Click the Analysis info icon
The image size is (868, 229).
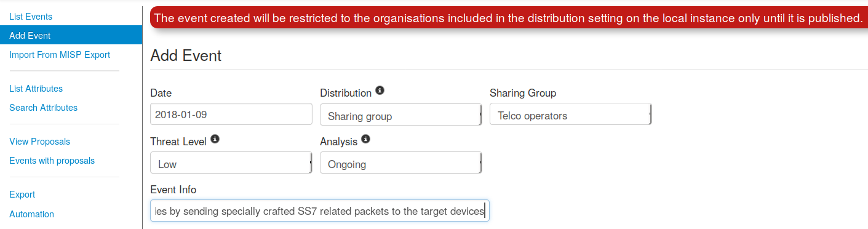coord(365,139)
